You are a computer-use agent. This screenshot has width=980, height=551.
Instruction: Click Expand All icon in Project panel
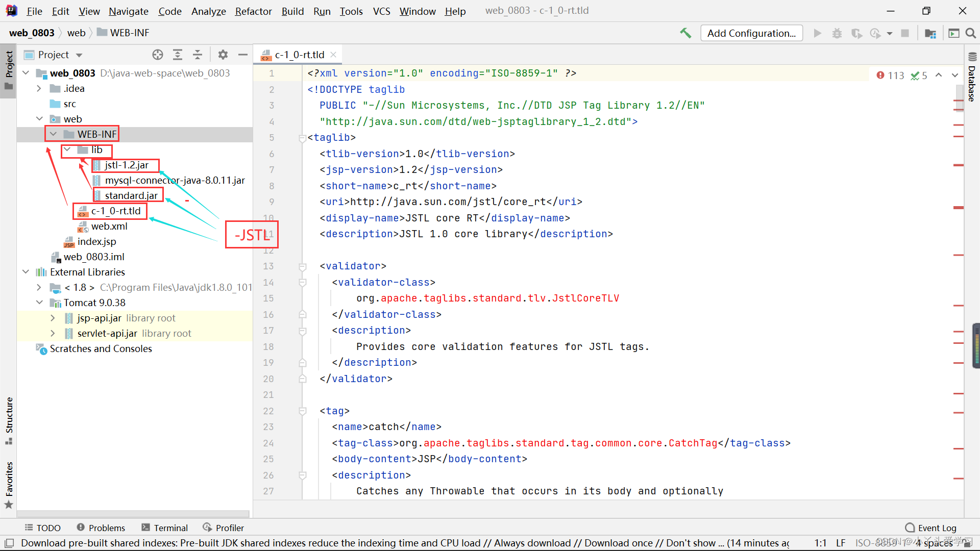tap(178, 55)
